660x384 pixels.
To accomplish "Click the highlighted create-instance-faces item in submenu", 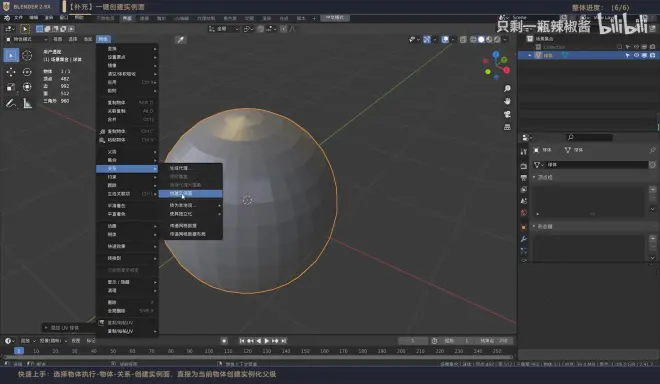I will coord(190,193).
